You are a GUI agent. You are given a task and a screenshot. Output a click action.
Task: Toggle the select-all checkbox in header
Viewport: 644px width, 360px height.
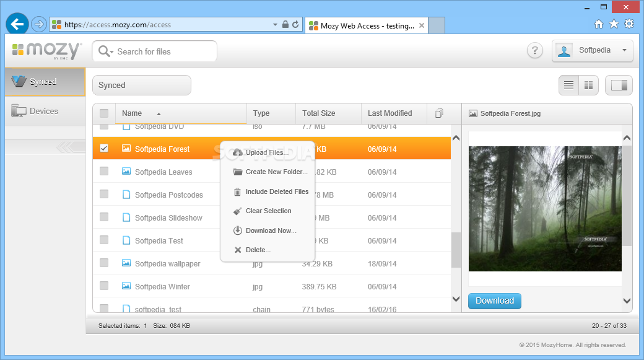pyautogui.click(x=104, y=113)
